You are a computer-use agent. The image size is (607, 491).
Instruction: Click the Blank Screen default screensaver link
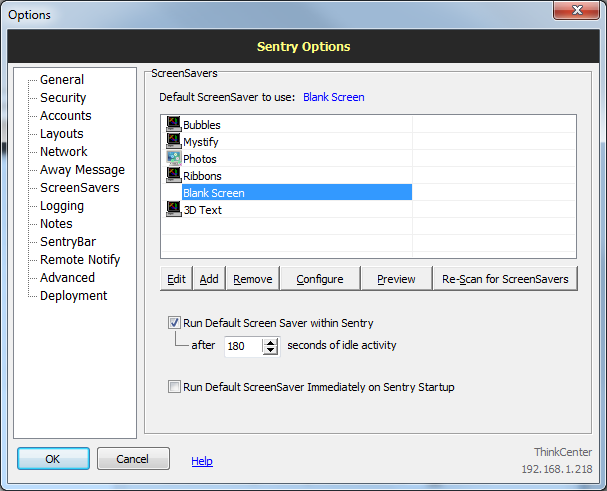pos(334,97)
